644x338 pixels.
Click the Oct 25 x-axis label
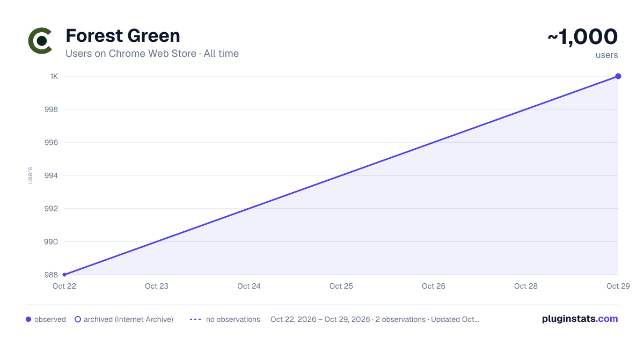(341, 286)
